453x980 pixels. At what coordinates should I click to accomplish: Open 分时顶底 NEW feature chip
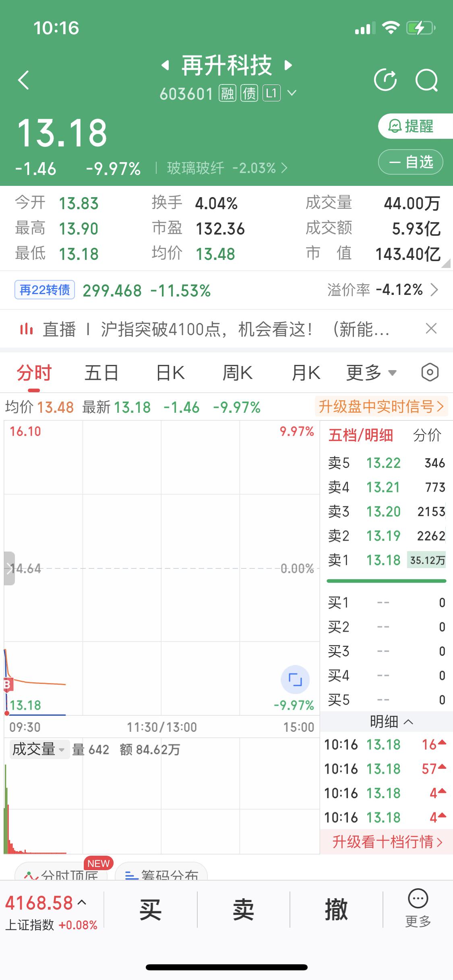coord(61,873)
